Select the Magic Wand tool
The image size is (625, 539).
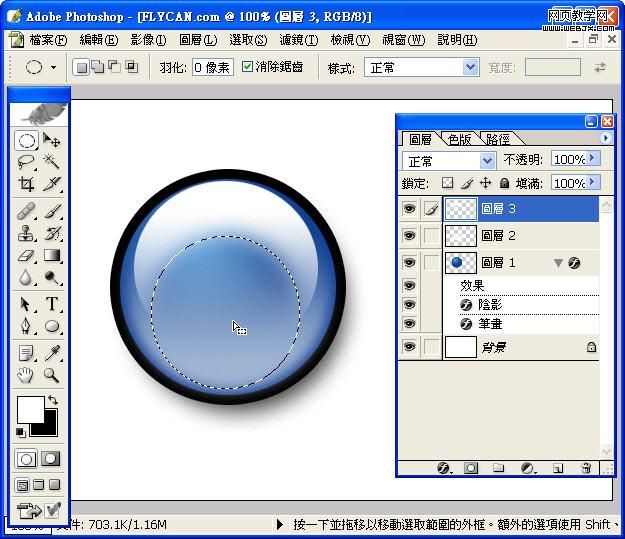pos(51,162)
